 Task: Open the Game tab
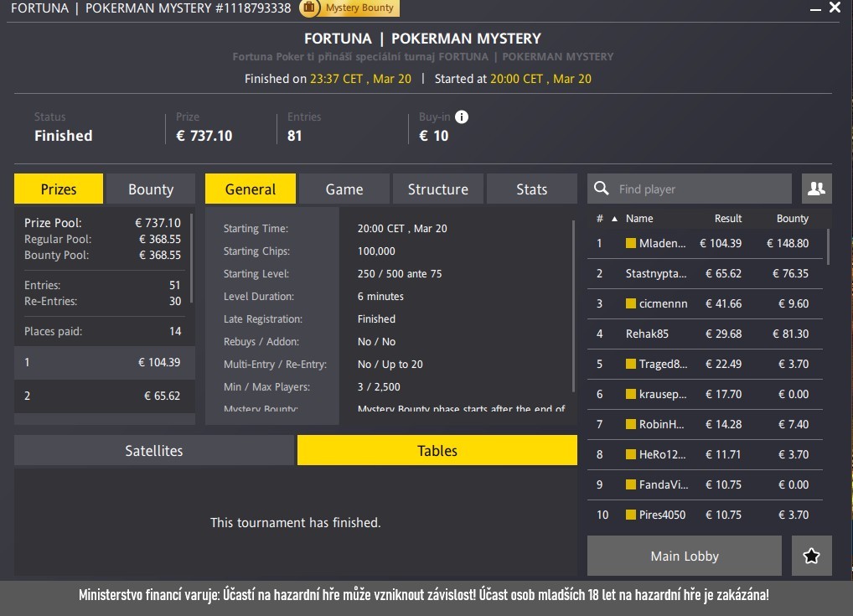tap(344, 189)
